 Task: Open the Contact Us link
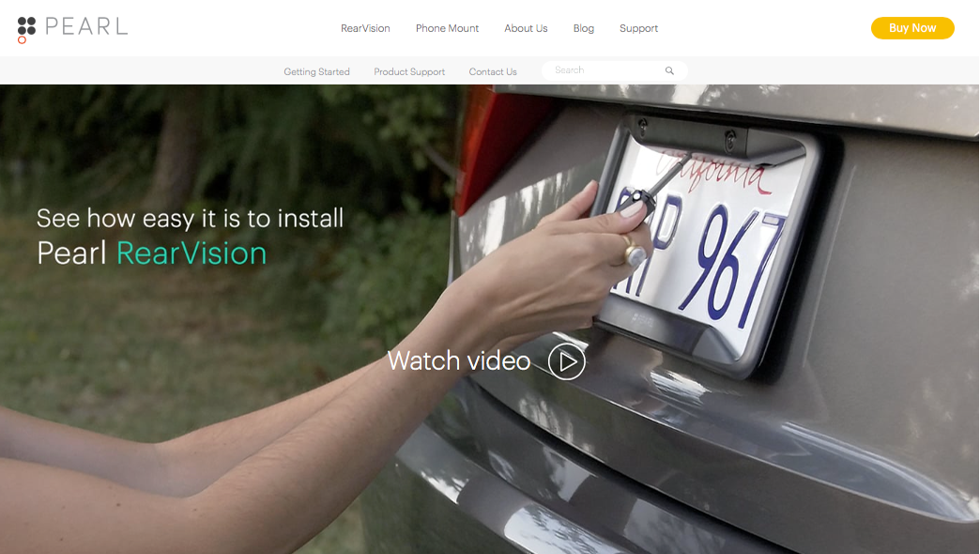coord(493,72)
